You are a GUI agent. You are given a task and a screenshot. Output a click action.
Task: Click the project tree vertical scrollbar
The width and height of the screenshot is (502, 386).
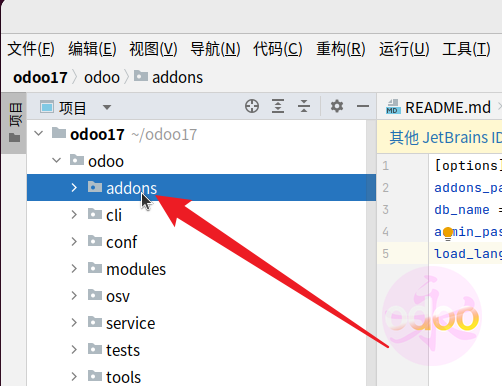[x=371, y=253]
